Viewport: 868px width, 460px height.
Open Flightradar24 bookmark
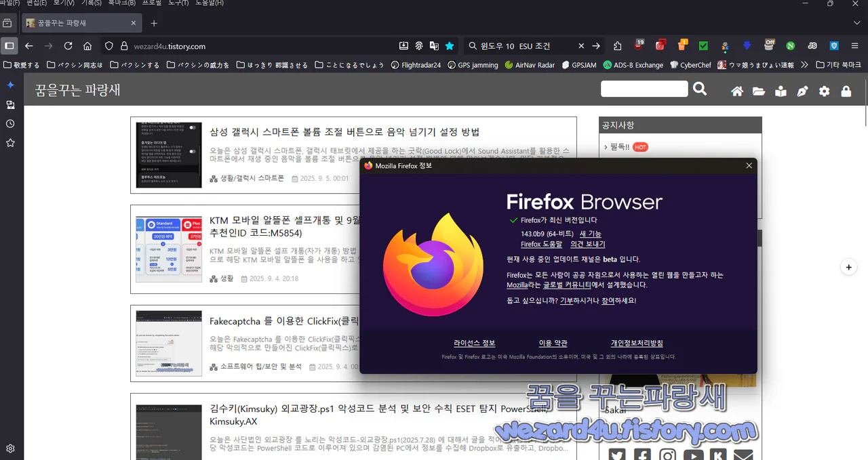click(416, 65)
